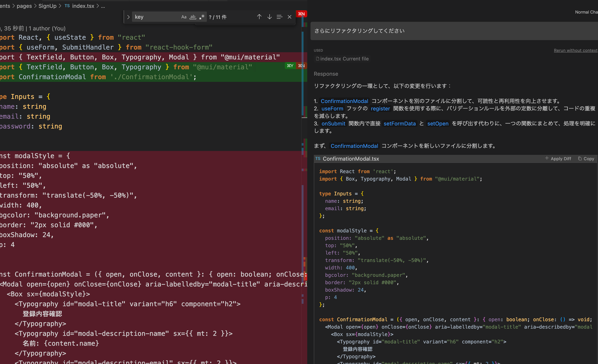Viewport: 598px width, 364px height.
Task: Toggle whole word matching in search
Action: (193, 17)
